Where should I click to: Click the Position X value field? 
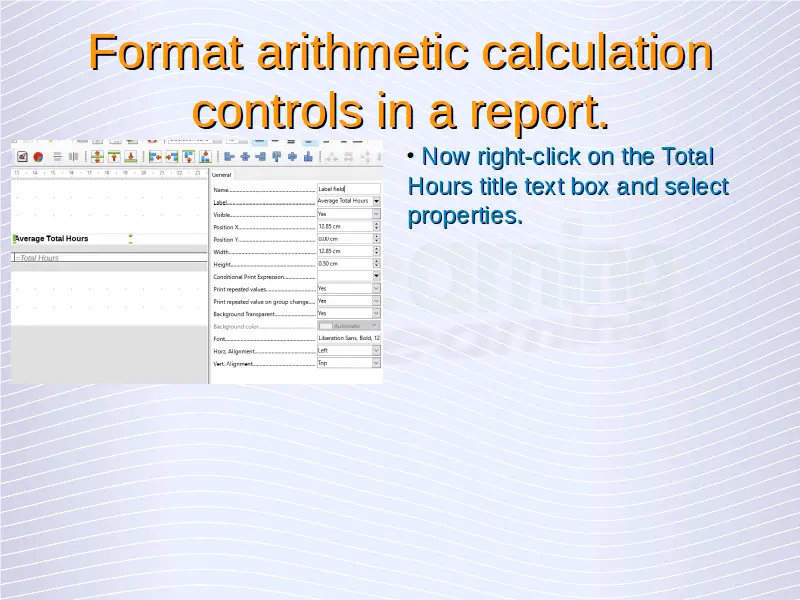[345, 226]
